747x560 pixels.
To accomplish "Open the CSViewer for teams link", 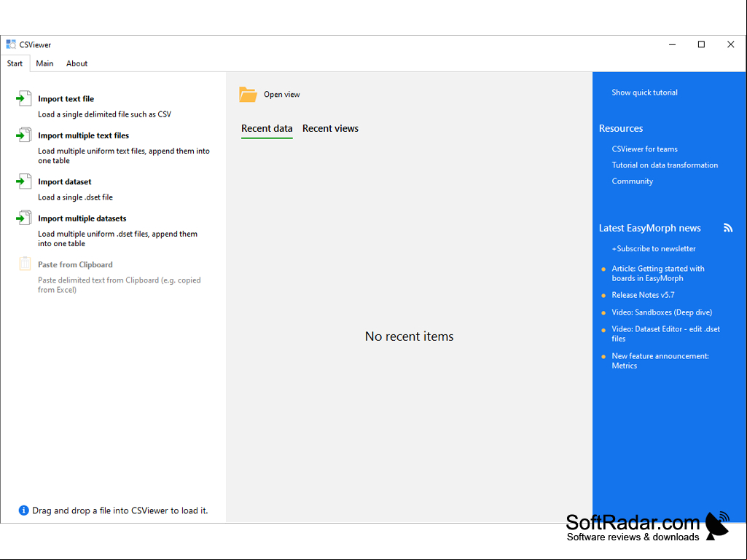I will click(x=644, y=149).
